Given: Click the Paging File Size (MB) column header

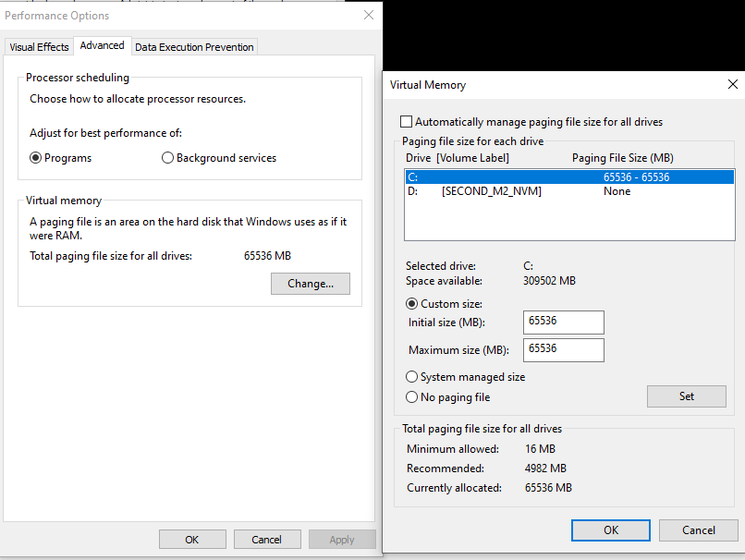Looking at the screenshot, I should (x=622, y=158).
